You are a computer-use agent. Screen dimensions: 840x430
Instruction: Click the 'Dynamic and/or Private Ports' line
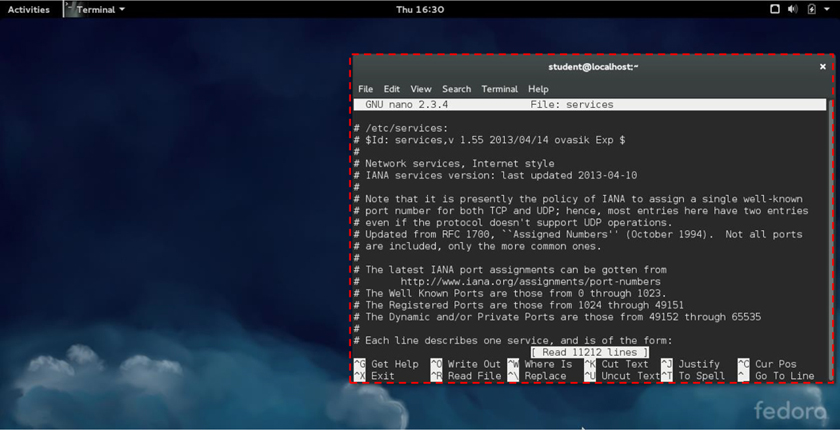click(557, 317)
